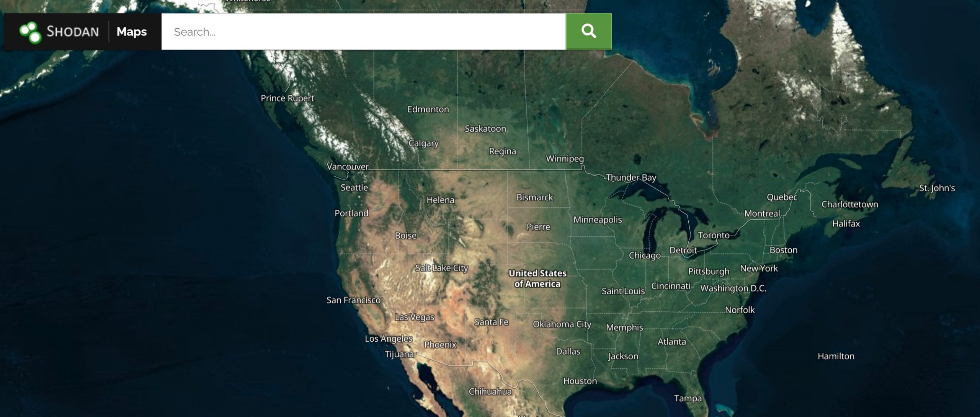The image size is (980, 417).
Task: Click the Chicago city label on map
Action: coord(645,256)
